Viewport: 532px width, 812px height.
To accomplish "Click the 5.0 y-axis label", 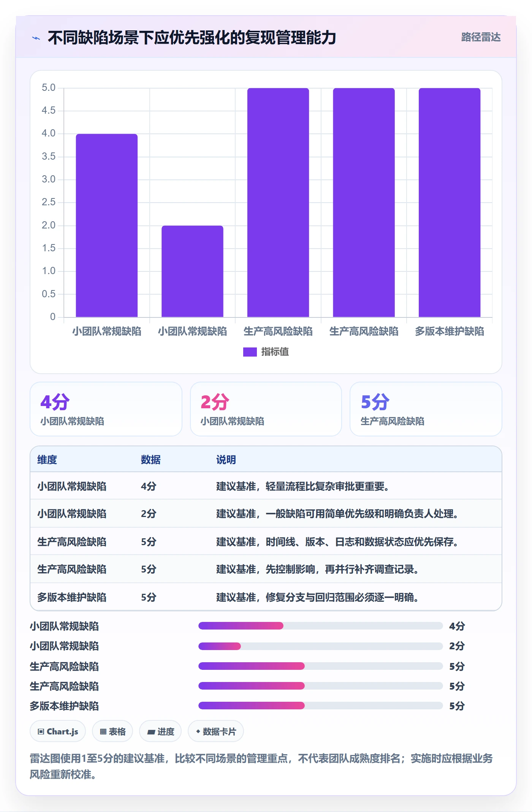I will pos(49,88).
